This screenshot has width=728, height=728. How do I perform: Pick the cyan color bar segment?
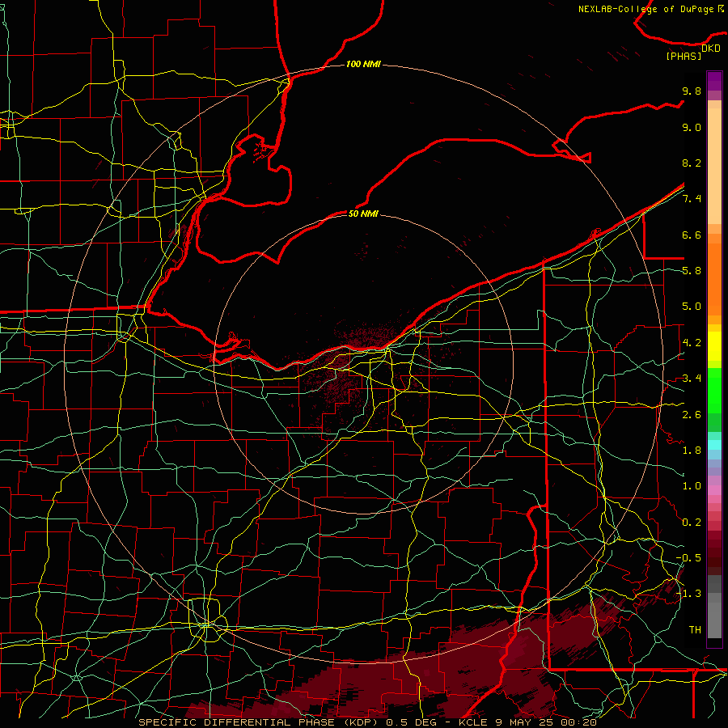[x=714, y=445]
